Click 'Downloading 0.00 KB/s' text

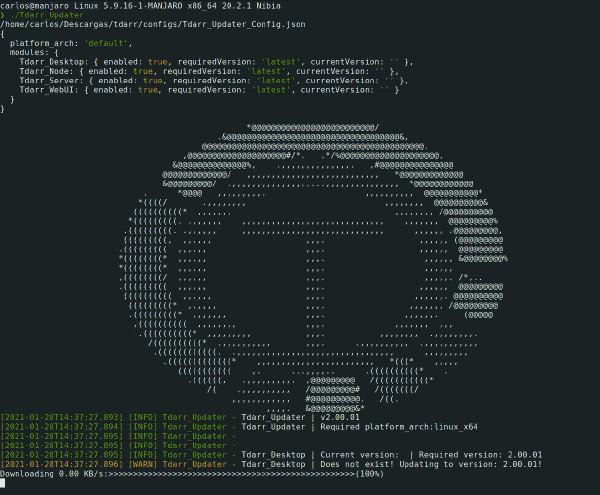(x=52, y=474)
